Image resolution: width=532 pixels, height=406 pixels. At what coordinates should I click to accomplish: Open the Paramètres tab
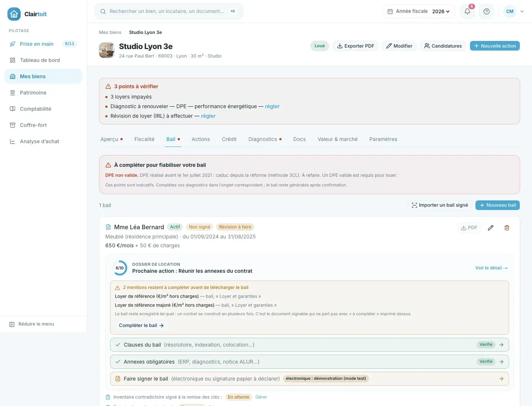pos(383,139)
